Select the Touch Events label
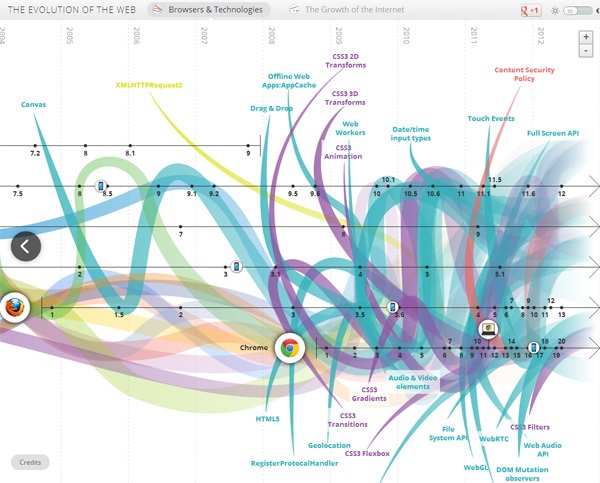The width and height of the screenshot is (600, 483). click(x=491, y=119)
